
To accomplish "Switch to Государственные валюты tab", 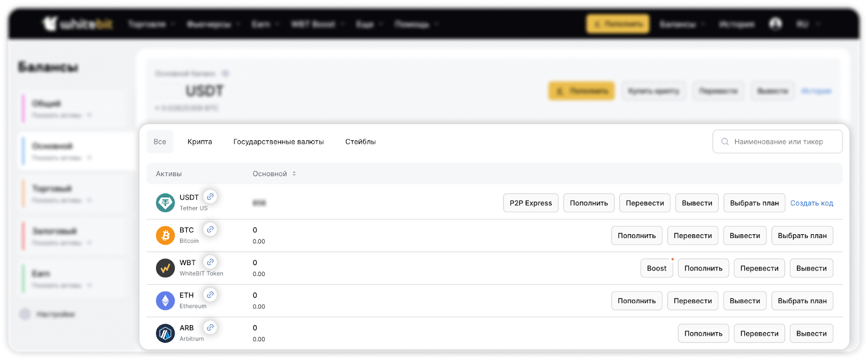I will click(x=279, y=142).
